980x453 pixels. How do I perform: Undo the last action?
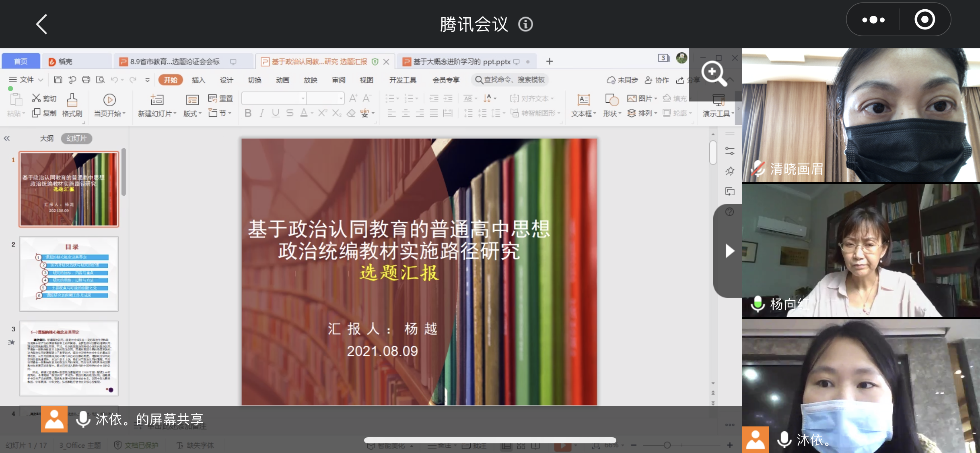[115, 80]
